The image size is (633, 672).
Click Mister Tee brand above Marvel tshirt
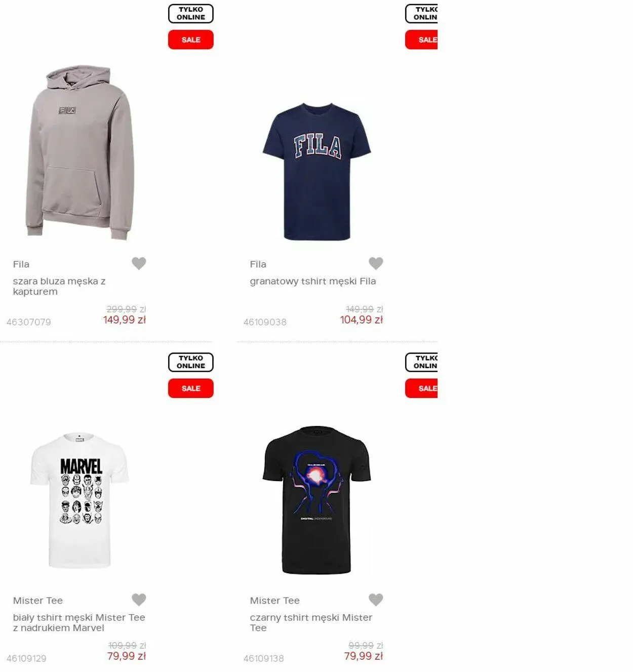38,601
